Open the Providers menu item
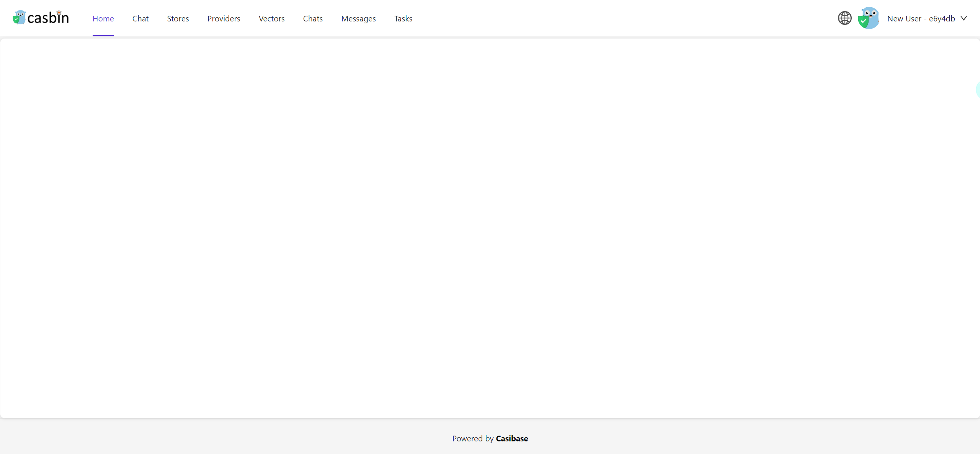This screenshot has height=454, width=980. coord(224,18)
